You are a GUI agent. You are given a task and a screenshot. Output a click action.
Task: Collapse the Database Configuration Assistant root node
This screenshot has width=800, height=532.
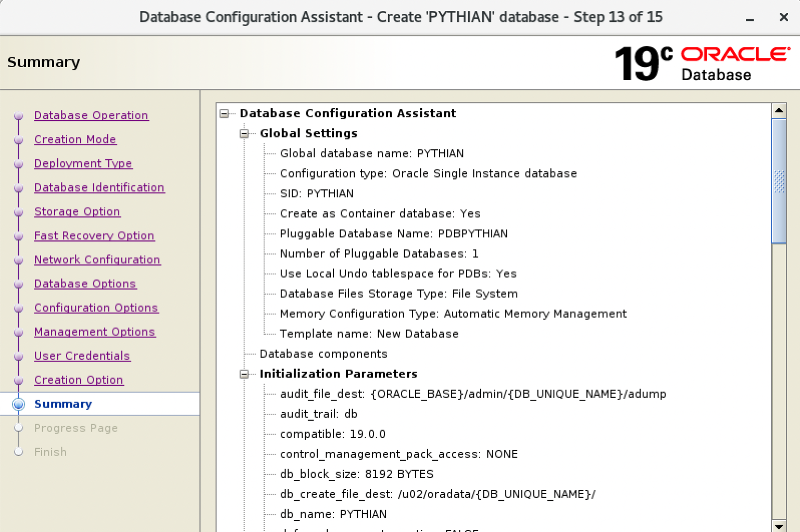point(224,113)
